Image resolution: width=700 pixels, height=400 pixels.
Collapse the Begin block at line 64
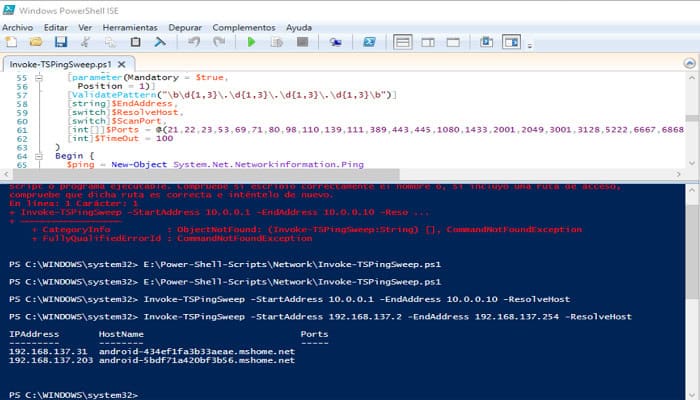coord(39,156)
